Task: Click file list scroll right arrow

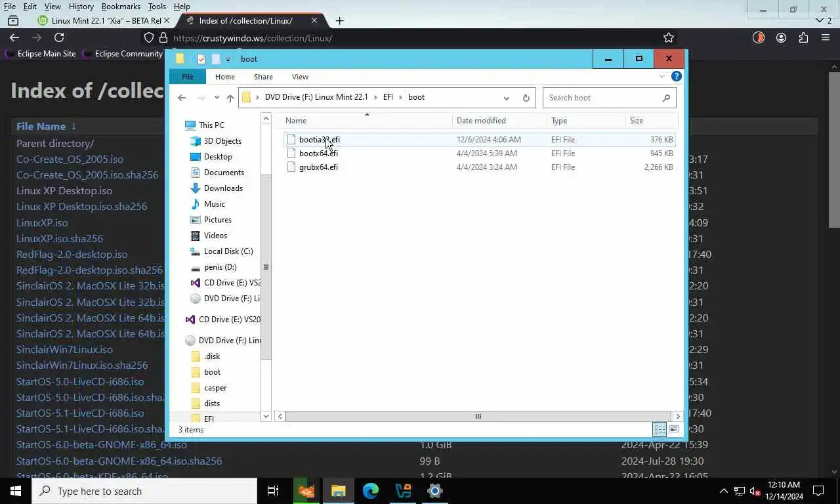Action: pos(678,416)
